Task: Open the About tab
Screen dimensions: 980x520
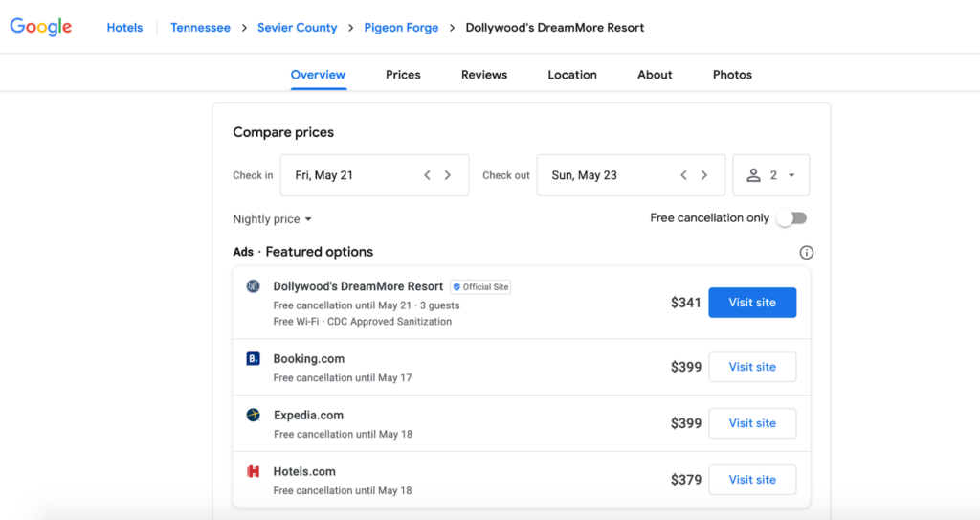Action: coord(655,75)
